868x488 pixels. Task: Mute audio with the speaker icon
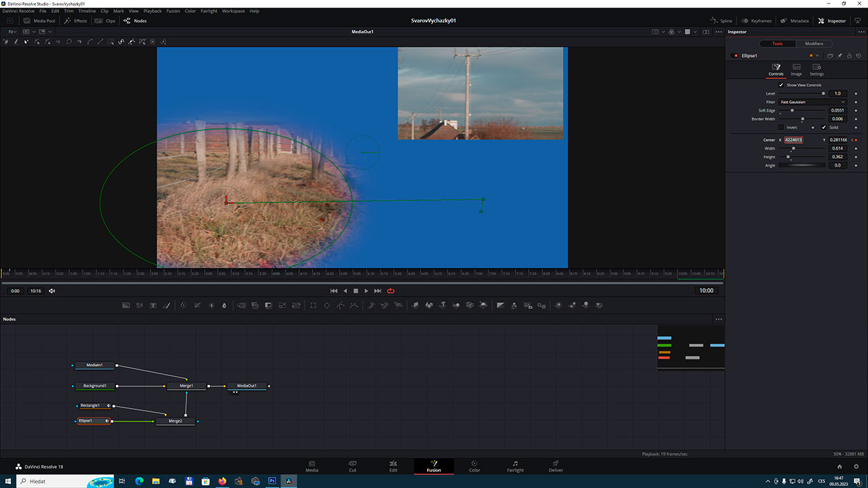coord(52,291)
